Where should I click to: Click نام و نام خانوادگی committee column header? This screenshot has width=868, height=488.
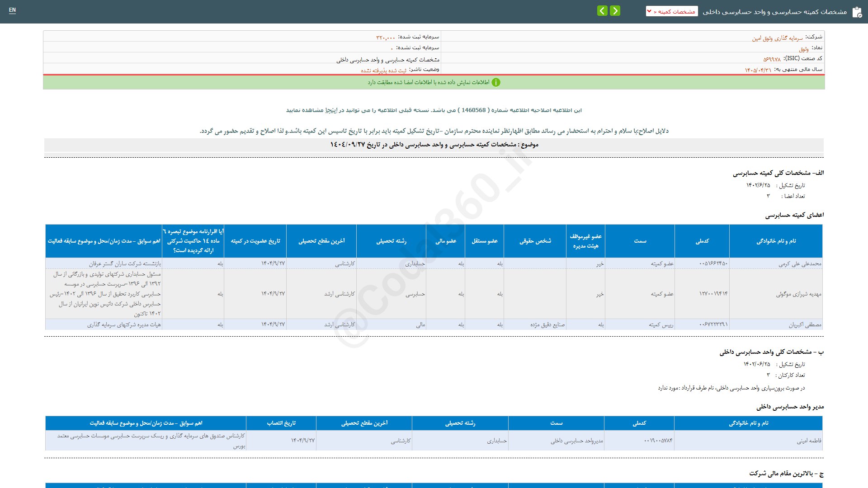776,241
